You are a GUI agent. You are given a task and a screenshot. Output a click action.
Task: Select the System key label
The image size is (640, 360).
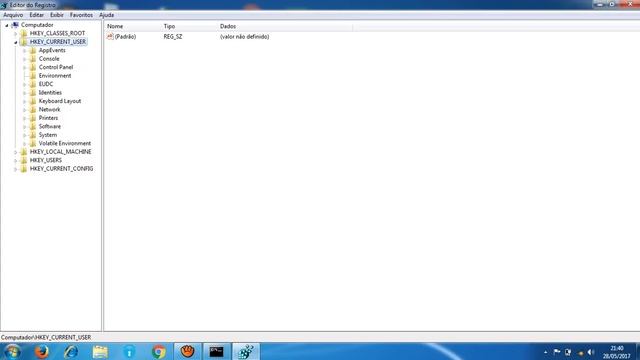coord(48,135)
